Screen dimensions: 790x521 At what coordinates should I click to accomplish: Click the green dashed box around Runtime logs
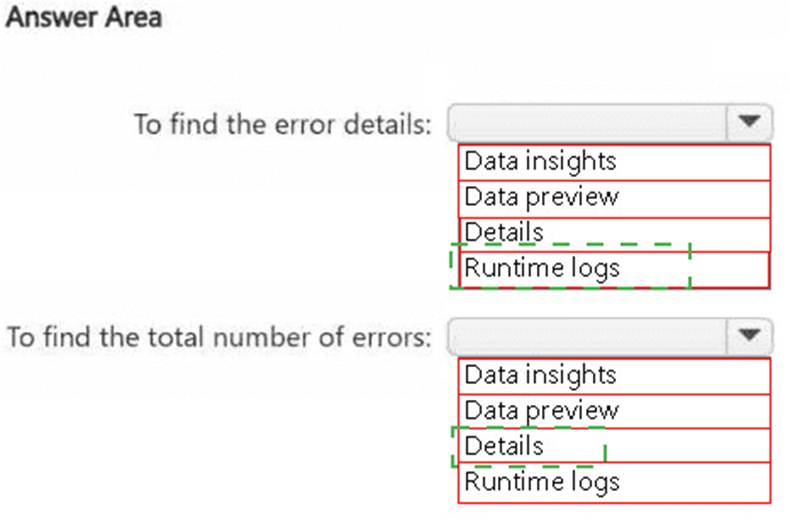pos(570,266)
